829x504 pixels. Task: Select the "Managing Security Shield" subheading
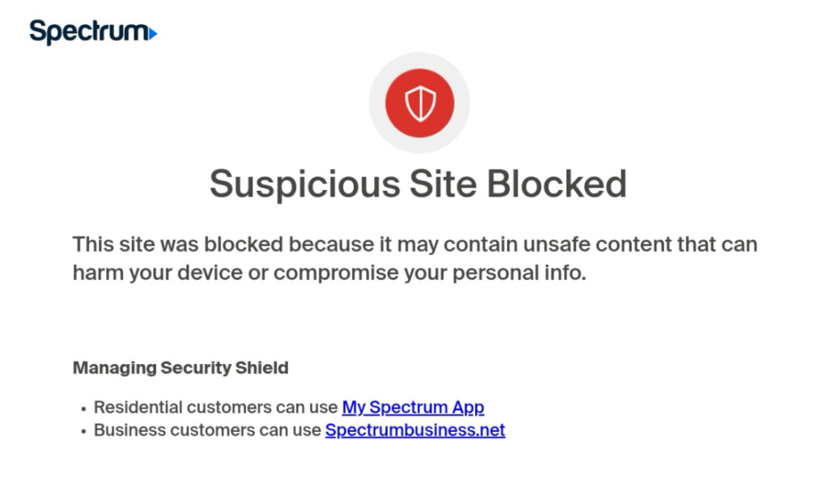click(181, 368)
